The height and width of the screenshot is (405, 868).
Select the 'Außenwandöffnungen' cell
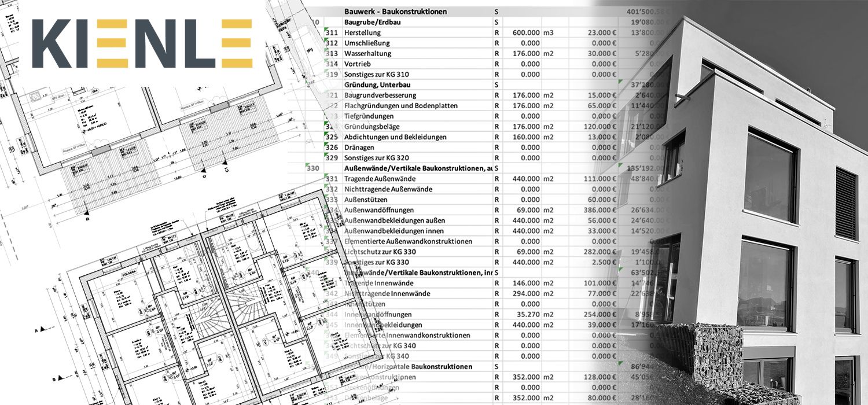coord(378,210)
